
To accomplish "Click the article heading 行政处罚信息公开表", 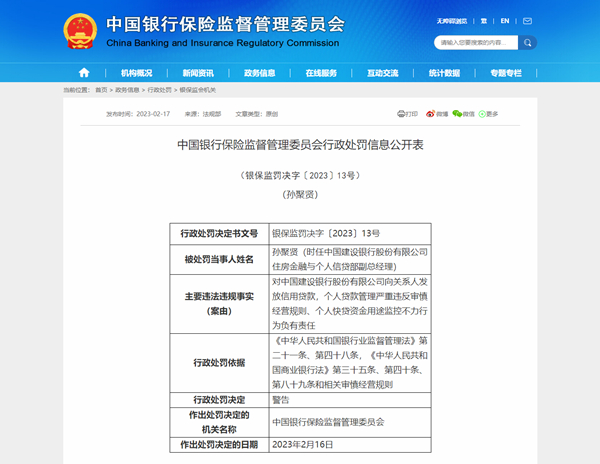I will 300,145.
